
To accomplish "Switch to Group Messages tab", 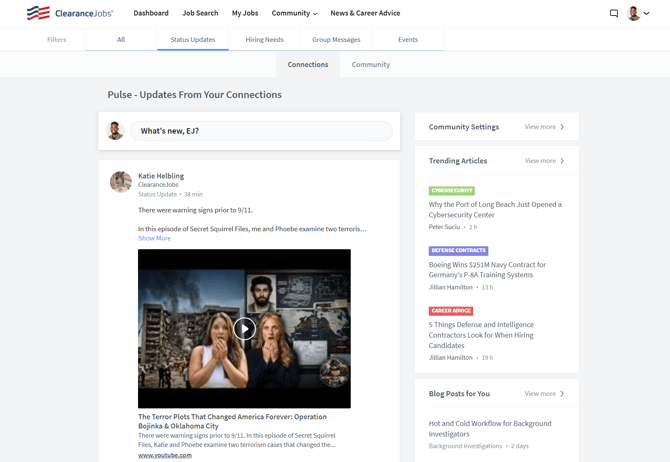I will [336, 39].
